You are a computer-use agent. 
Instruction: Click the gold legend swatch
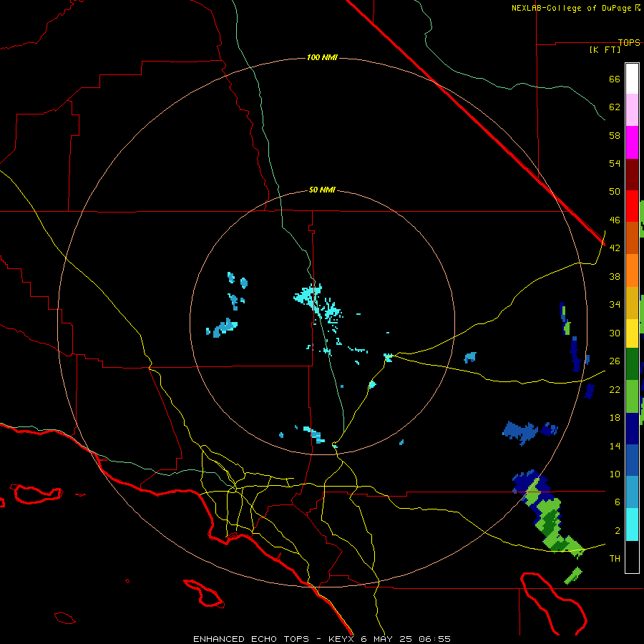[632, 303]
